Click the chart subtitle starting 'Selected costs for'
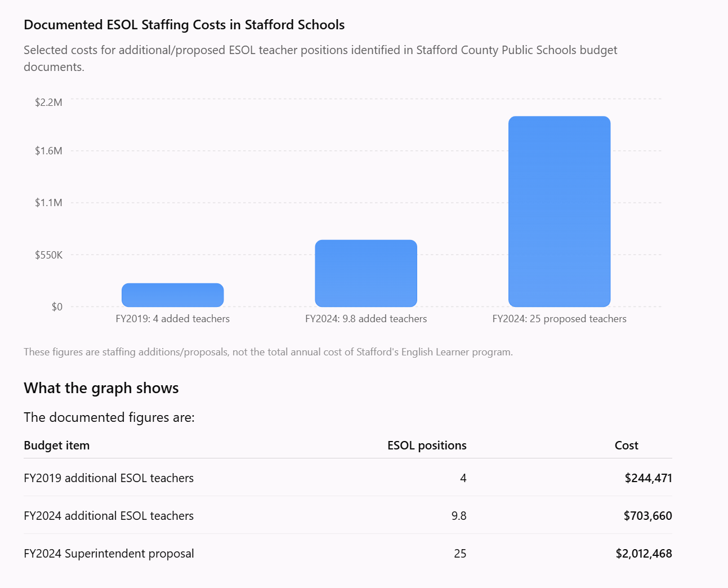The width and height of the screenshot is (728, 588). tap(320, 58)
